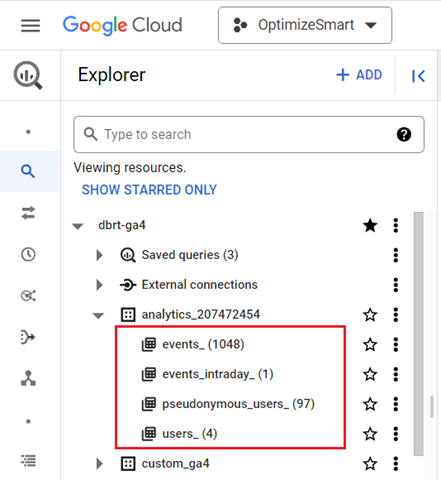Select the events_intraday_ (1) table
Image resolution: width=441 pixels, height=480 pixels.
coord(218,374)
